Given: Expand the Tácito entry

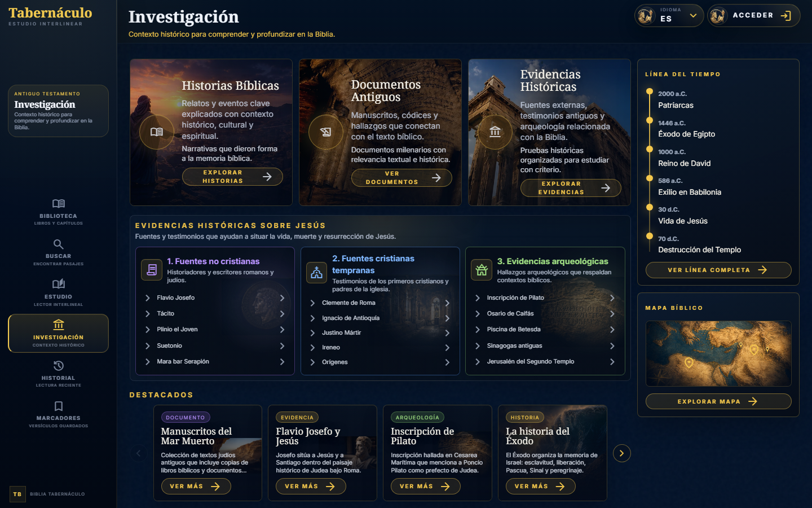Looking at the screenshot, I should [215, 314].
